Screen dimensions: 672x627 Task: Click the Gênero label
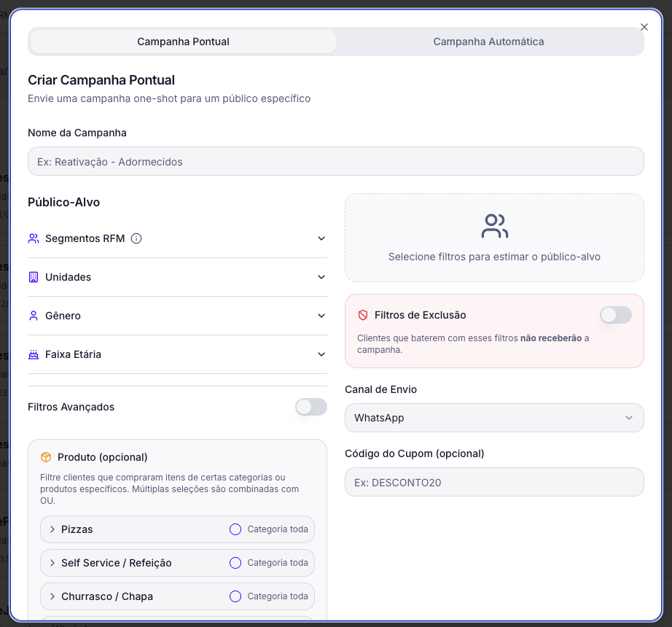coord(63,316)
